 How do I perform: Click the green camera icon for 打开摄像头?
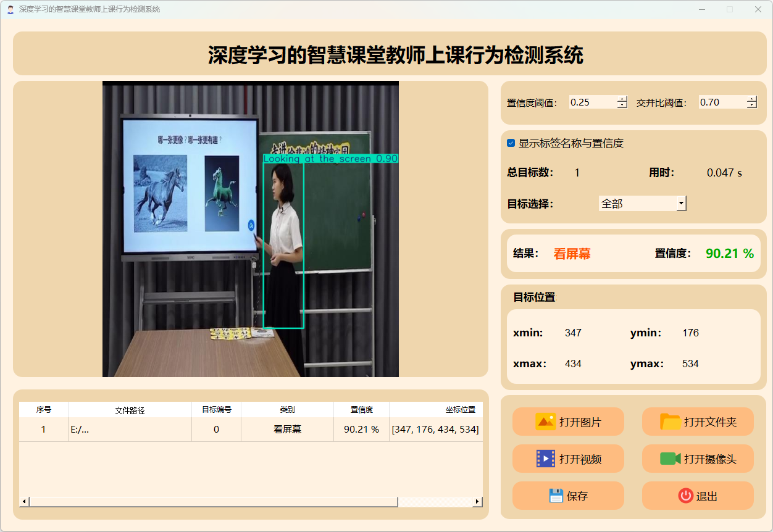(x=670, y=459)
